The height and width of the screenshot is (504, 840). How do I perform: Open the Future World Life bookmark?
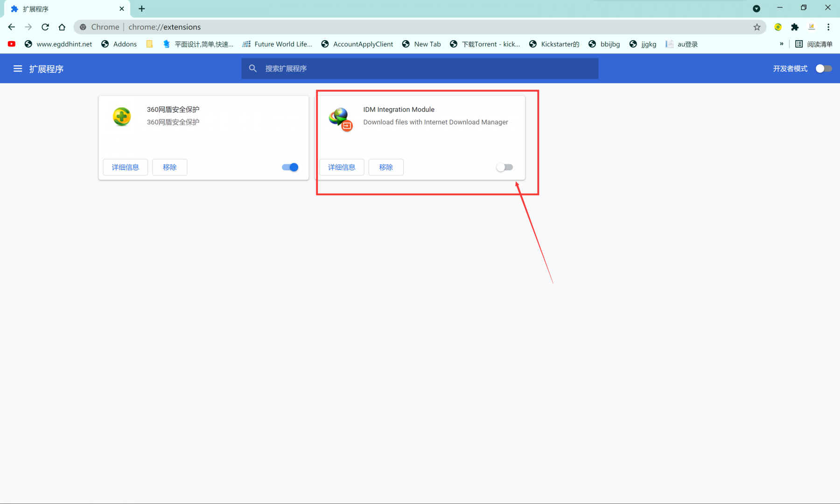coord(277,44)
